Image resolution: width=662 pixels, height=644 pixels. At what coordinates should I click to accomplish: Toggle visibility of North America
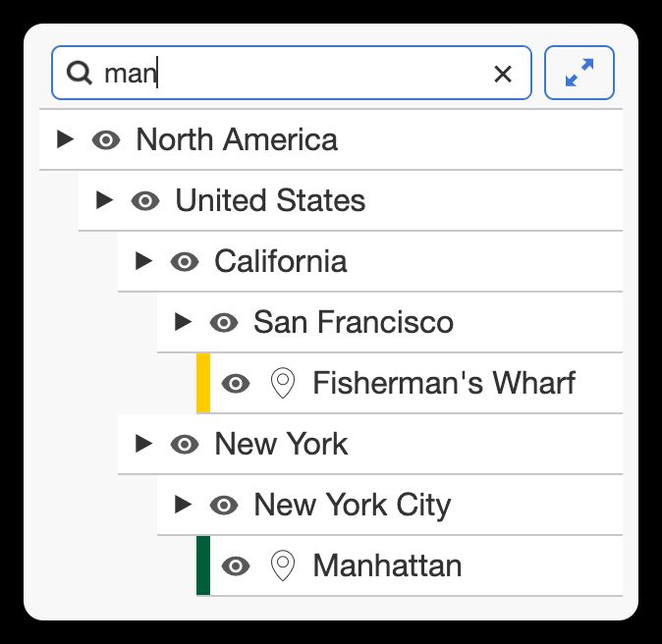pos(106,139)
